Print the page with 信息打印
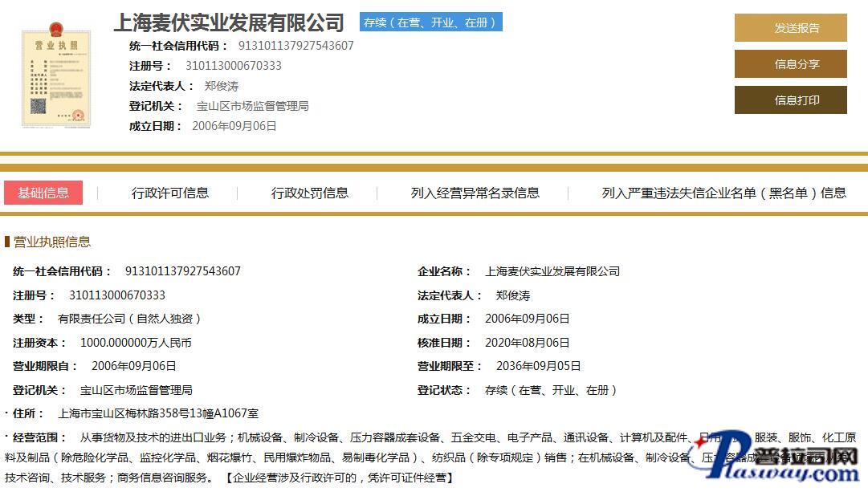The height and width of the screenshot is (492, 868). tap(790, 100)
